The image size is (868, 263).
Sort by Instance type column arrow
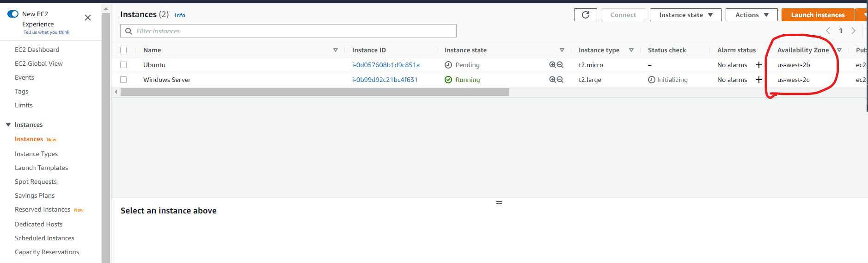coord(631,50)
